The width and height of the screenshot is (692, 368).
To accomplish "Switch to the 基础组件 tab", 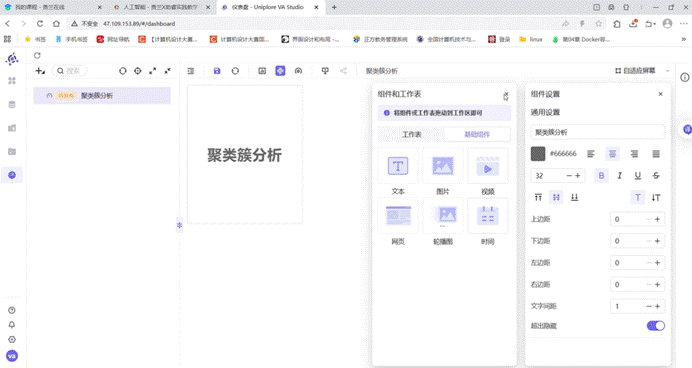I will [x=477, y=134].
